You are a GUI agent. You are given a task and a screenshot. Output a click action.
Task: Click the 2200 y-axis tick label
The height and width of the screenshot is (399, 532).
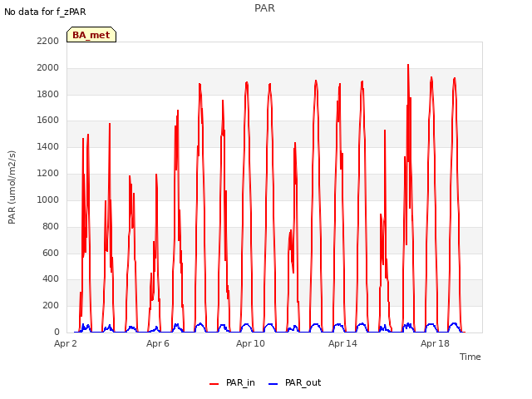[x=48, y=41]
